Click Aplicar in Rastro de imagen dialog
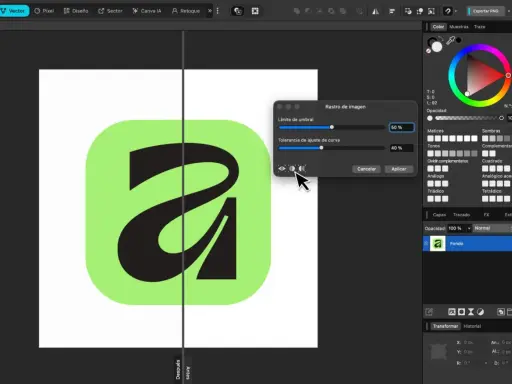The image size is (512, 384). click(399, 169)
